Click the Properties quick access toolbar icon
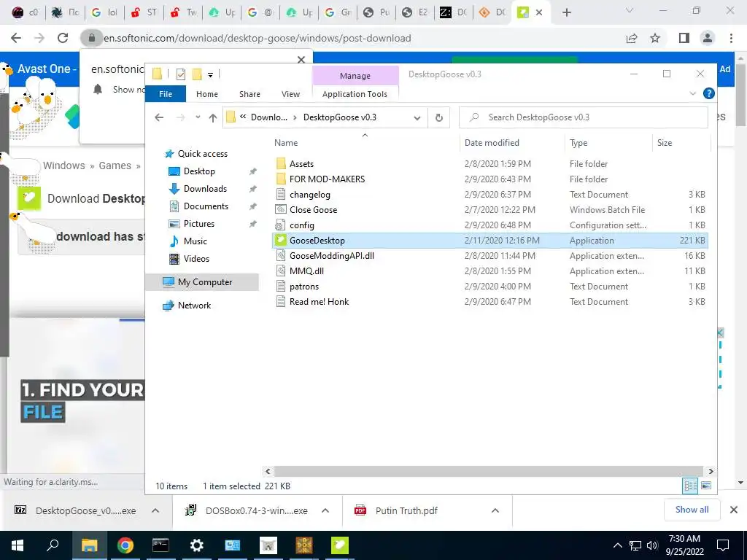Screen dimensions: 747x560 point(181,74)
